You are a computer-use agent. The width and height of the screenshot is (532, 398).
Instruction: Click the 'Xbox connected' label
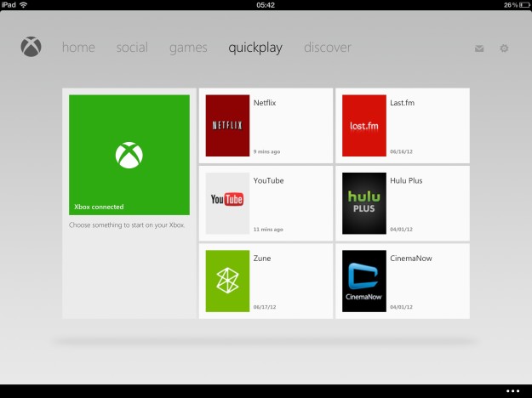pyautogui.click(x=99, y=207)
